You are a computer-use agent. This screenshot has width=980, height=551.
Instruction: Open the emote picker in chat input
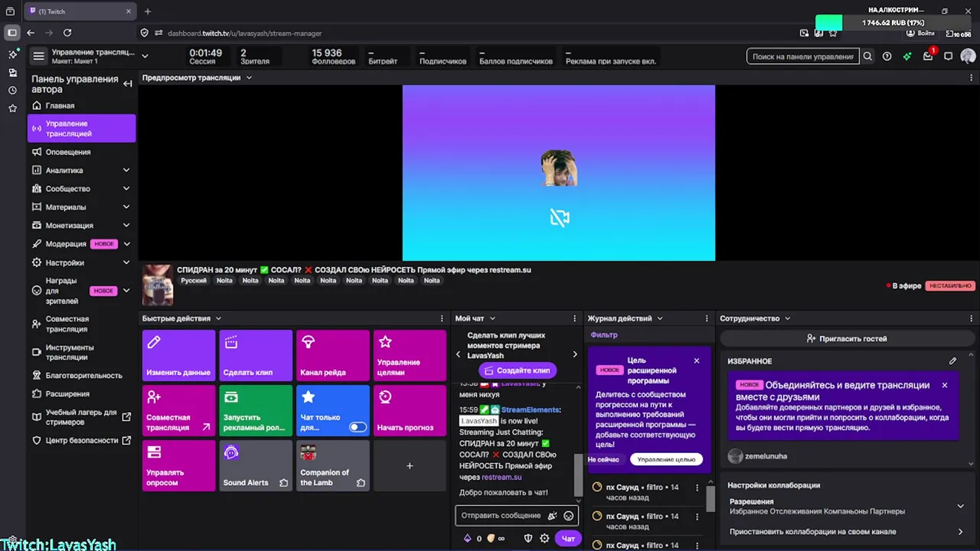(568, 516)
